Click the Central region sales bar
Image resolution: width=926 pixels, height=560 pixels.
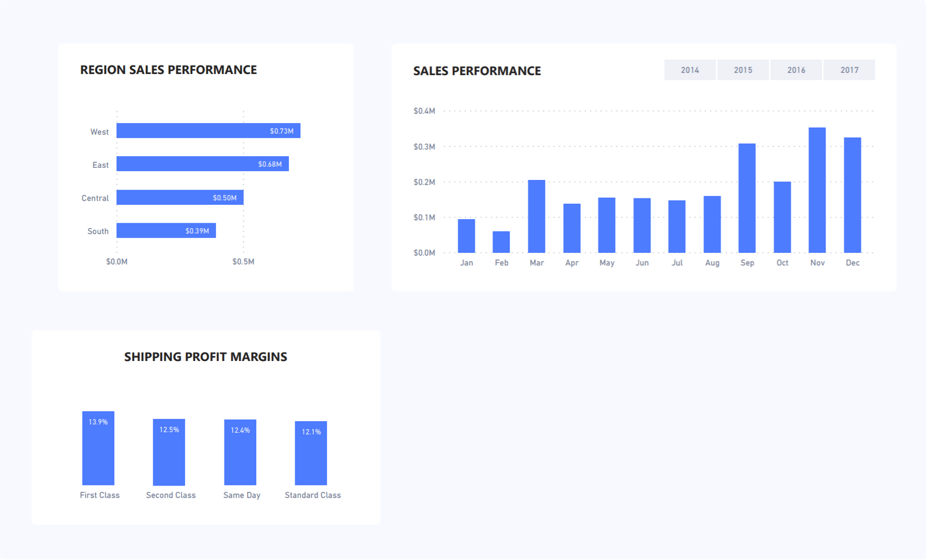[179, 197]
